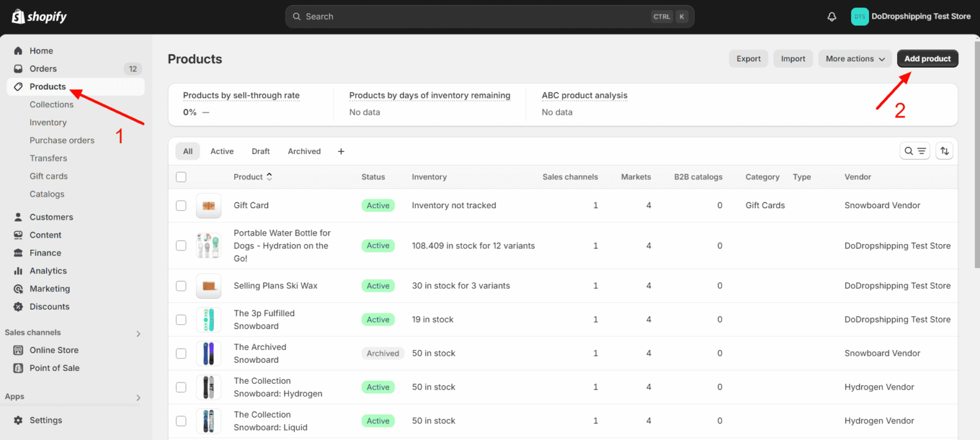Expand the Apps section
This screenshot has width=980, height=440.
(137, 397)
